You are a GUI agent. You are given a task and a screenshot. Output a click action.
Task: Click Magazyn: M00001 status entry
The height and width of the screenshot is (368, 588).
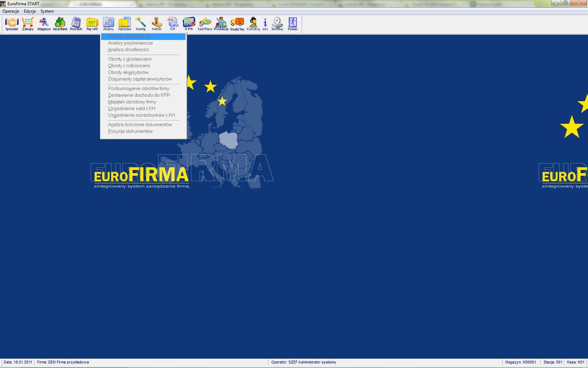pyautogui.click(x=520, y=362)
